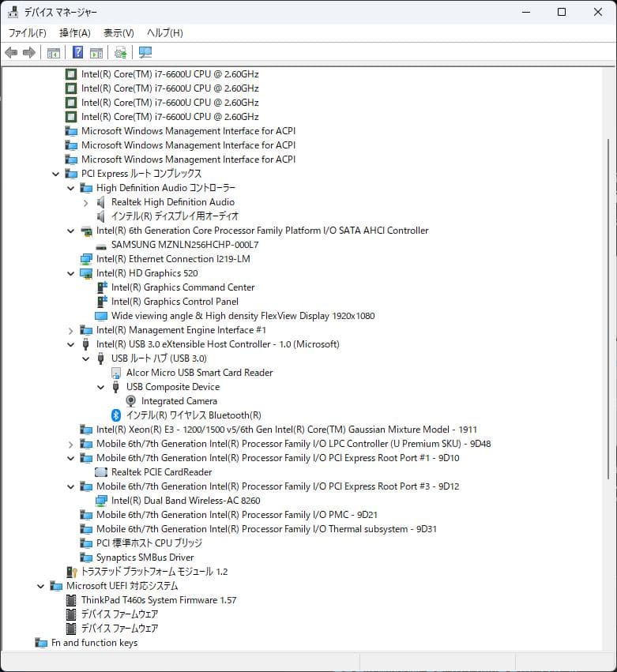Select Intel(R) Dual Band Wireless-AC 8260
This screenshot has width=617, height=672.
tap(186, 501)
